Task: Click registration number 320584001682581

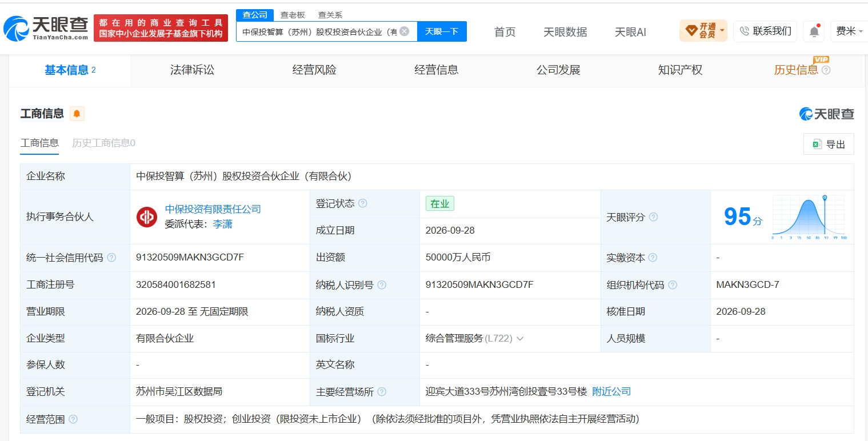Action: tap(176, 284)
